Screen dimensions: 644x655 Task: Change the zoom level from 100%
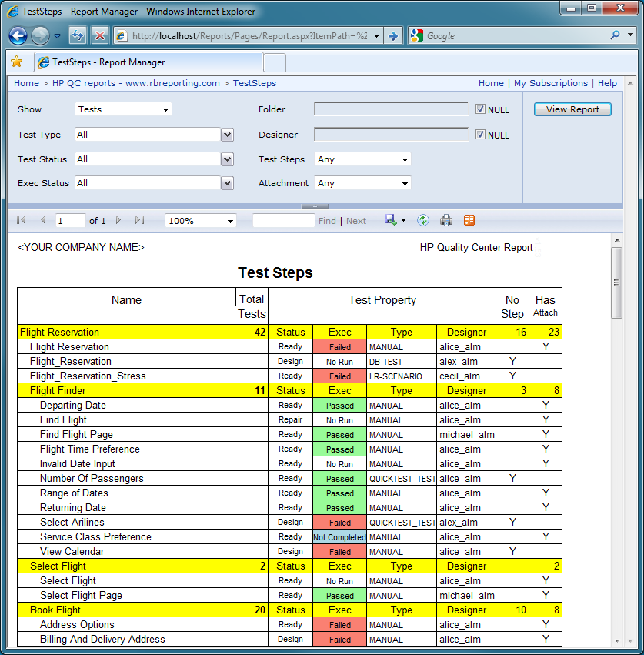point(229,220)
